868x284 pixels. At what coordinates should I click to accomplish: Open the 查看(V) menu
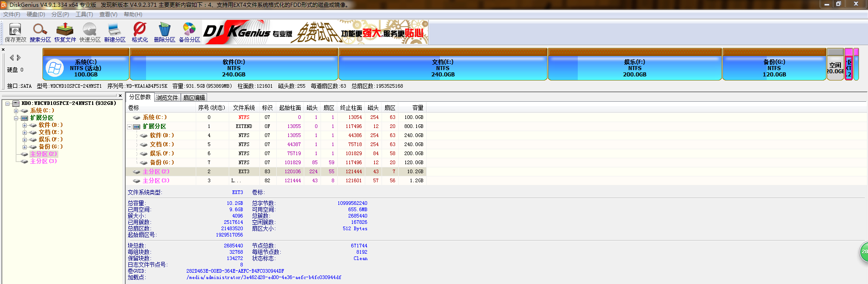click(108, 14)
